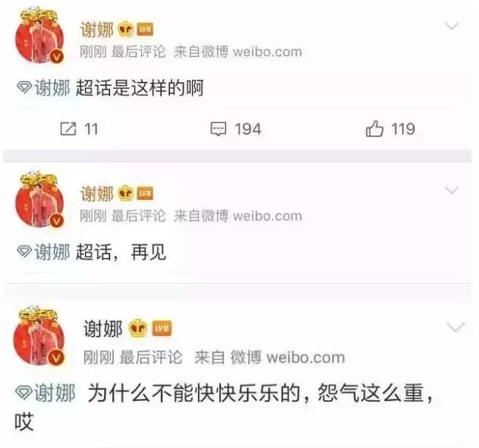Tap super topic diamond icon in first post

24,88
